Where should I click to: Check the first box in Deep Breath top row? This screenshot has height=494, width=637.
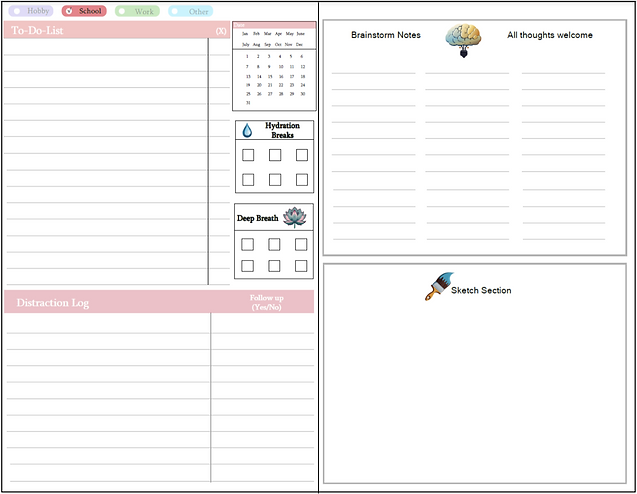247,244
